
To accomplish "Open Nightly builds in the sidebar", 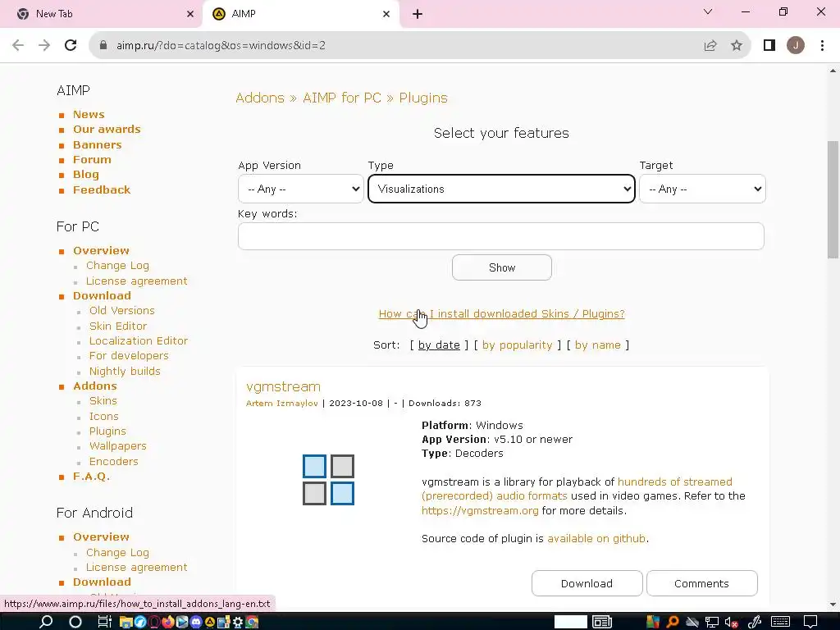I will 125,371.
